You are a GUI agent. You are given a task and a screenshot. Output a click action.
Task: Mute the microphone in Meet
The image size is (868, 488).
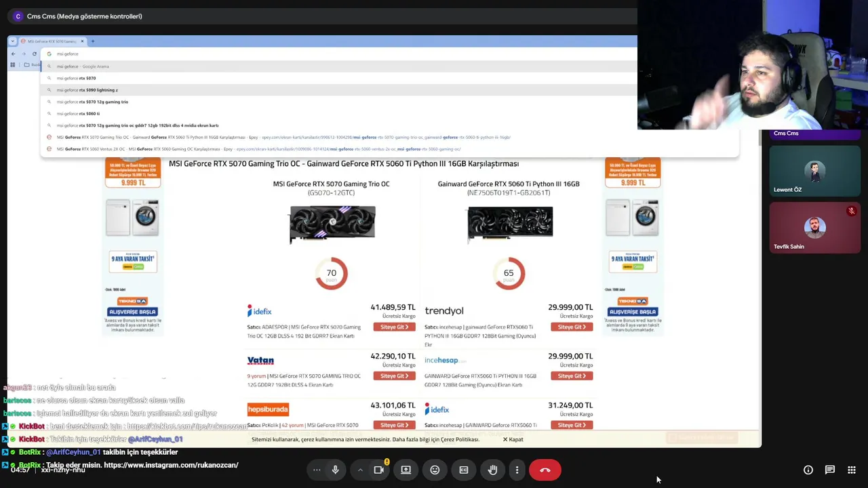335,470
